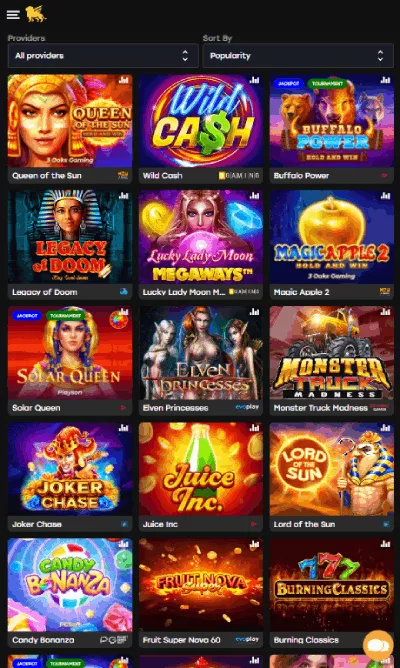Open the Magic Apple 2 game thumbnail

coord(331,237)
